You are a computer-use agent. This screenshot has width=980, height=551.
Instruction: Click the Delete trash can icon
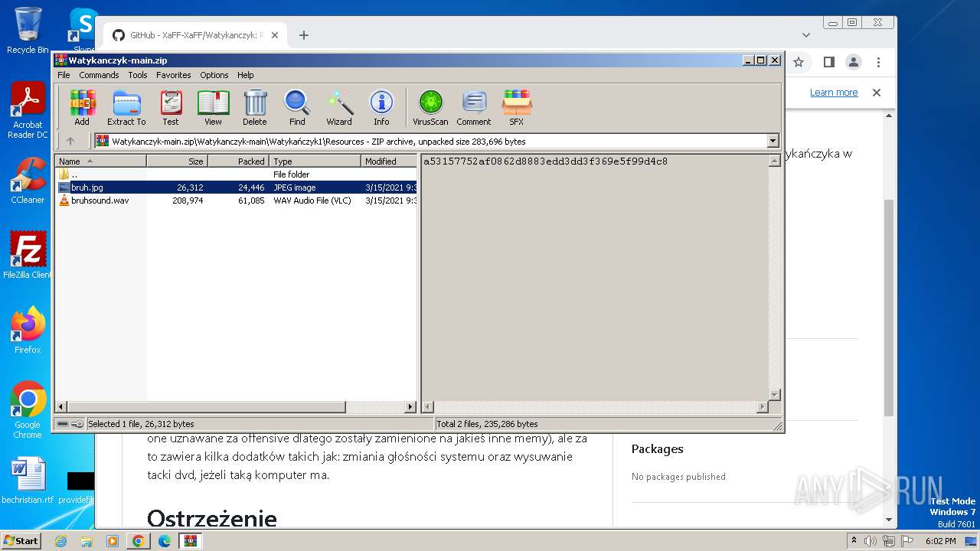tap(255, 107)
